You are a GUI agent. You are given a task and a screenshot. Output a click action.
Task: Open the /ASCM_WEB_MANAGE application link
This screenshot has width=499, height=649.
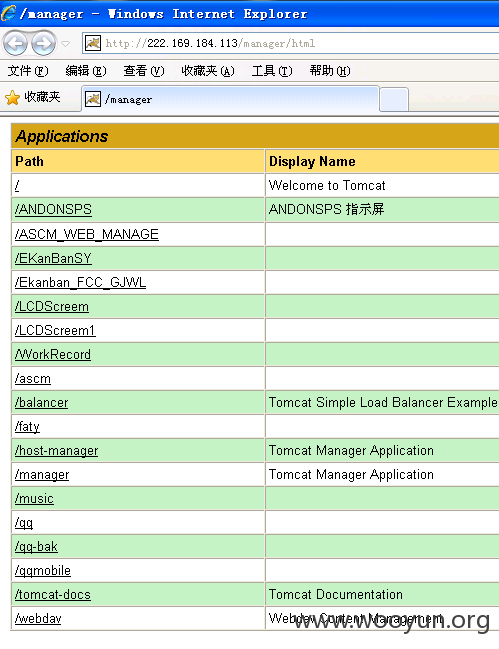(87, 234)
